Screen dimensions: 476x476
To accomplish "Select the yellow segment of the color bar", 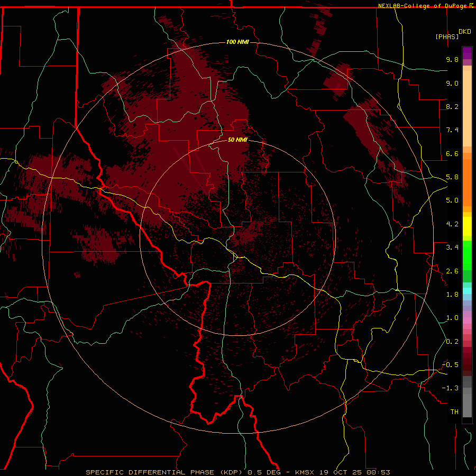I will (467, 226).
